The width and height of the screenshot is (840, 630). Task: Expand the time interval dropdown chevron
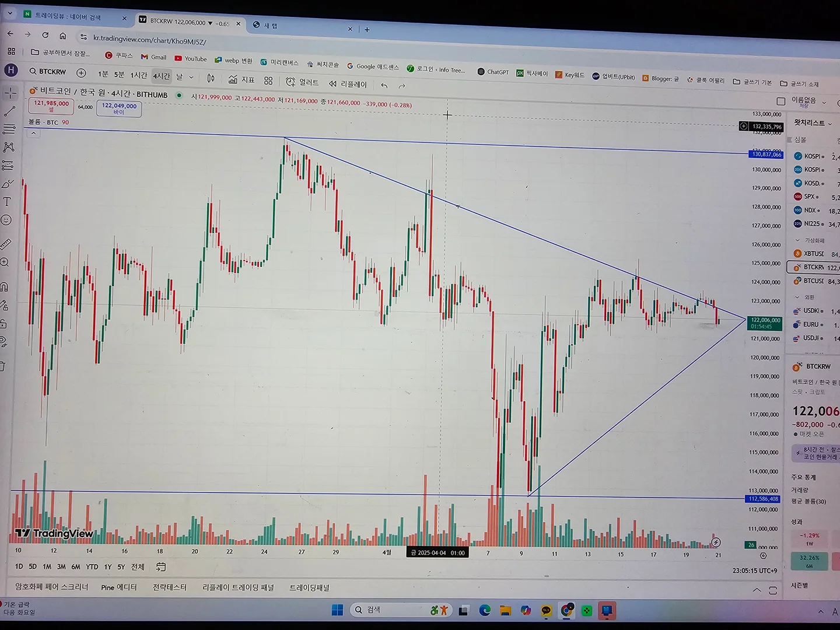[191, 77]
